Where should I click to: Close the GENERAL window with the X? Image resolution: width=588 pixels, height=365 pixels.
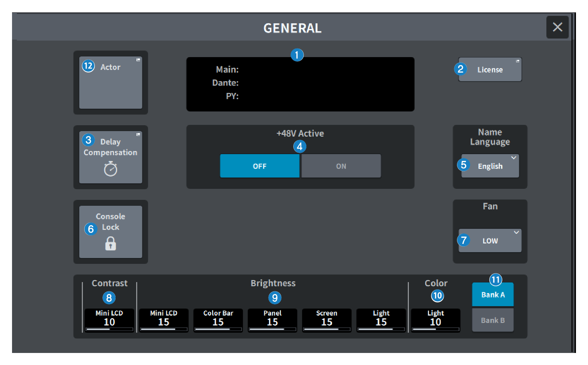click(x=557, y=27)
